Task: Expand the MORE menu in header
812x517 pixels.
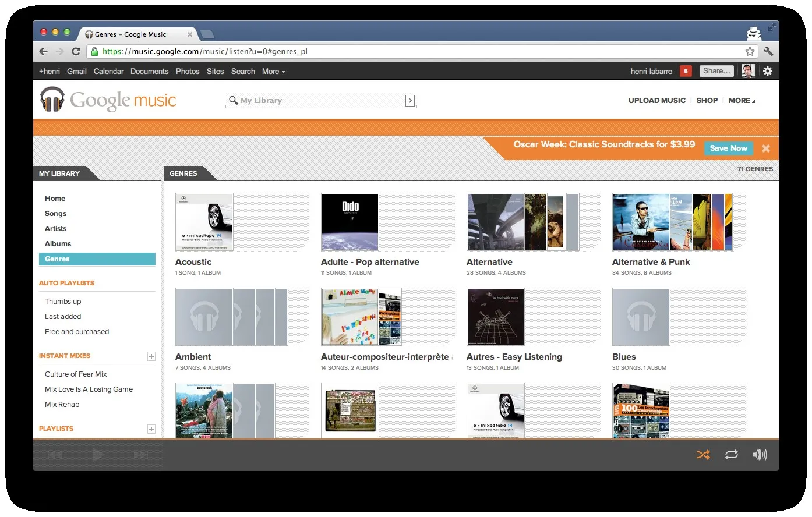Action: click(x=742, y=101)
